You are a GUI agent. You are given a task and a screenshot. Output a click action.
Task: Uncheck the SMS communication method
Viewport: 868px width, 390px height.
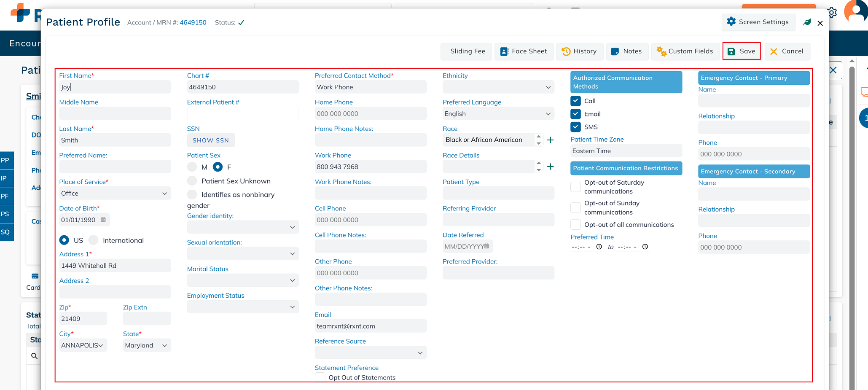coord(575,127)
